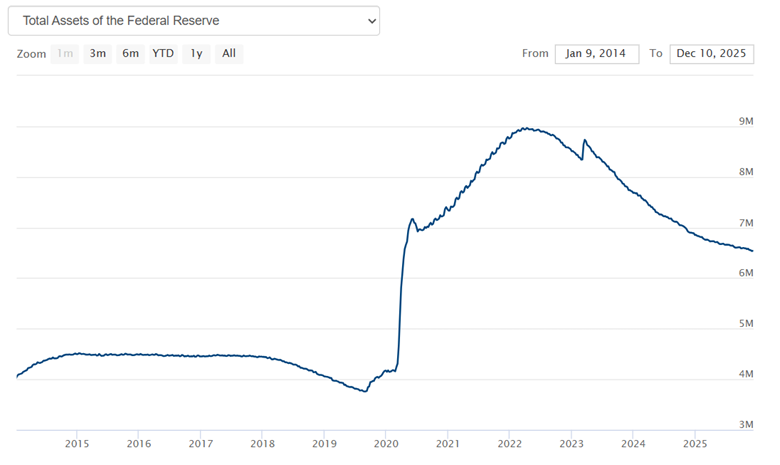
Task: Zoom the chart to 1y
Action: [x=196, y=53]
